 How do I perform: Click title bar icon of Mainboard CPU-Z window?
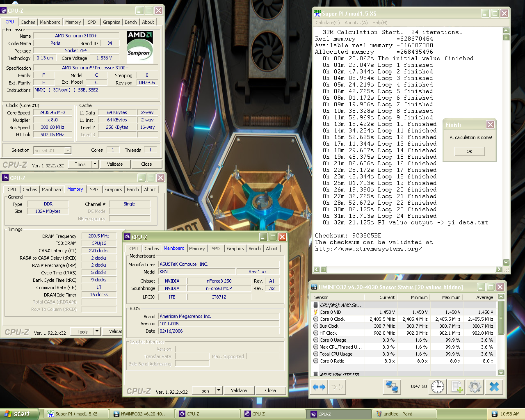coord(127,237)
